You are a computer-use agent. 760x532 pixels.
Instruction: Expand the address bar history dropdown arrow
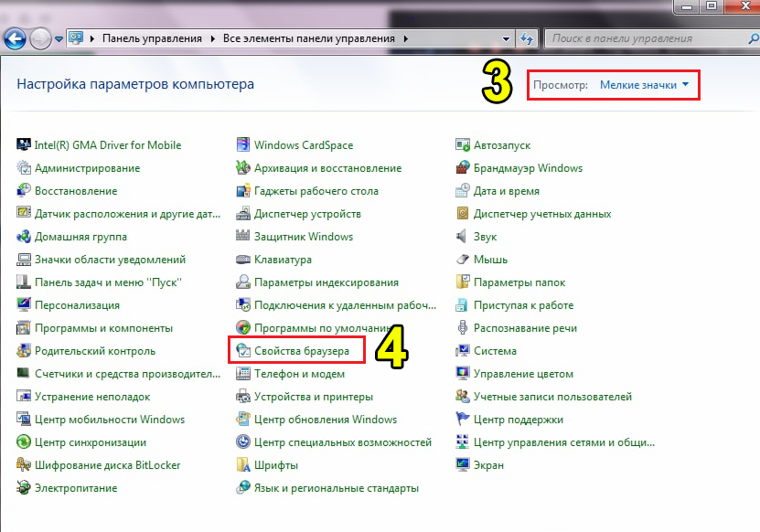506,38
